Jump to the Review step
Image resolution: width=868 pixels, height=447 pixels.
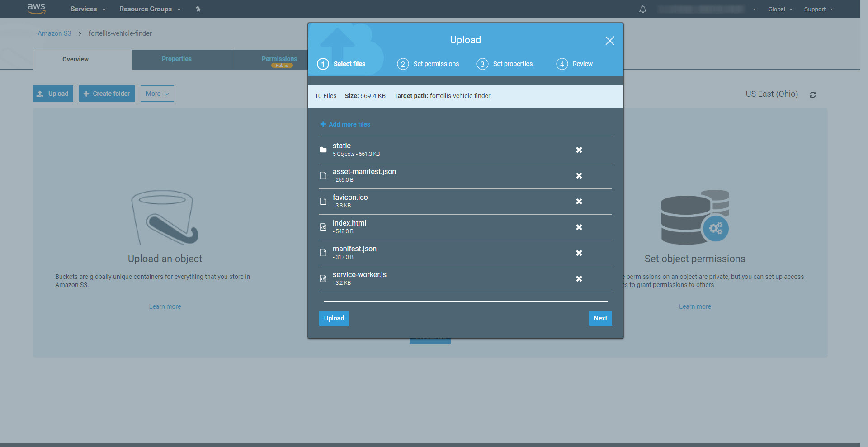(x=575, y=64)
